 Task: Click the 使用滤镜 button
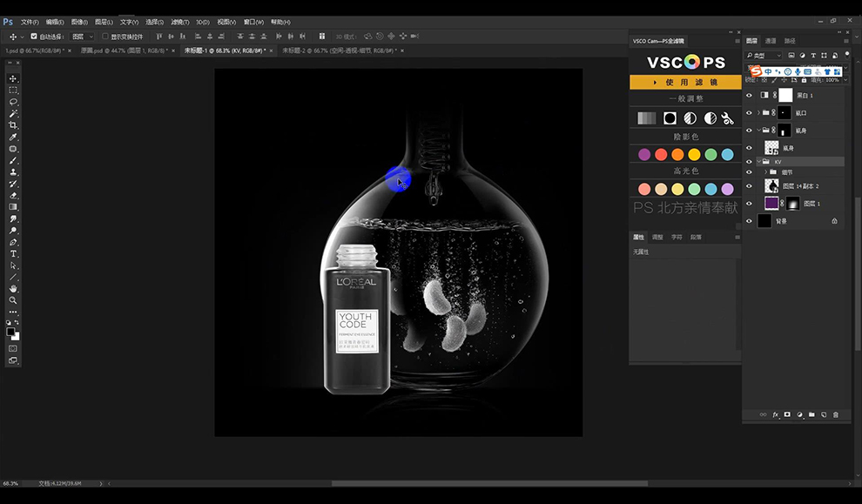[x=685, y=83]
